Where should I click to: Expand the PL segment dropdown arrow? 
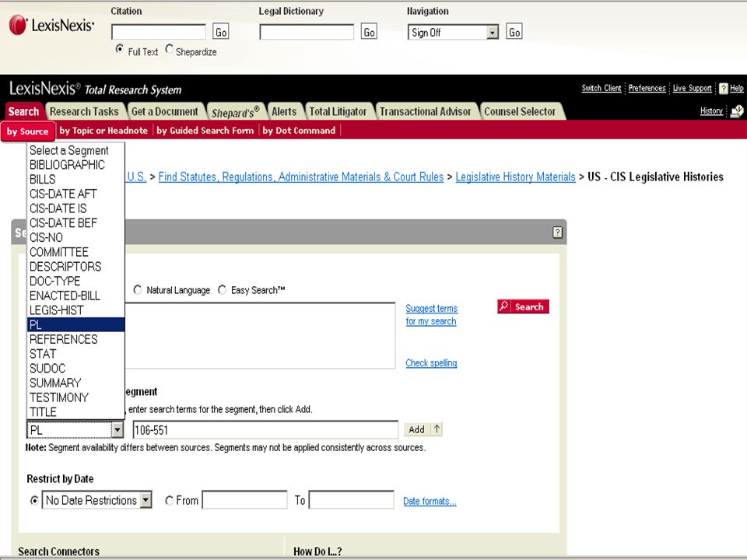[117, 430]
